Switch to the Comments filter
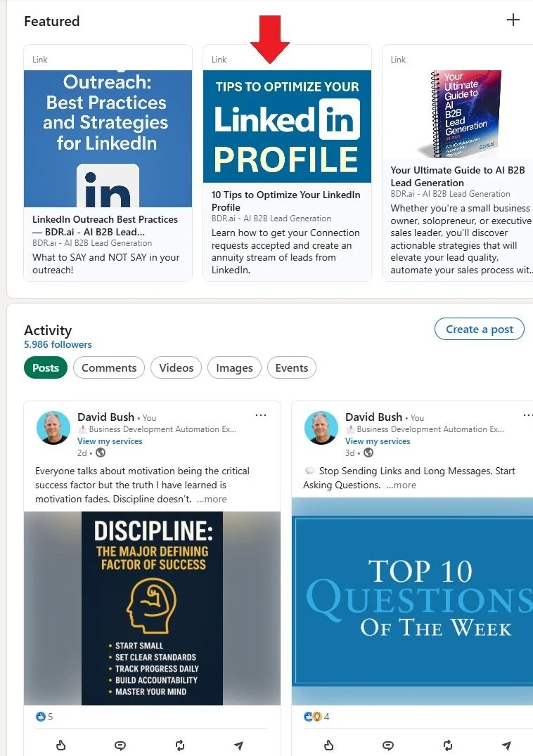The height and width of the screenshot is (756, 533). point(109,368)
